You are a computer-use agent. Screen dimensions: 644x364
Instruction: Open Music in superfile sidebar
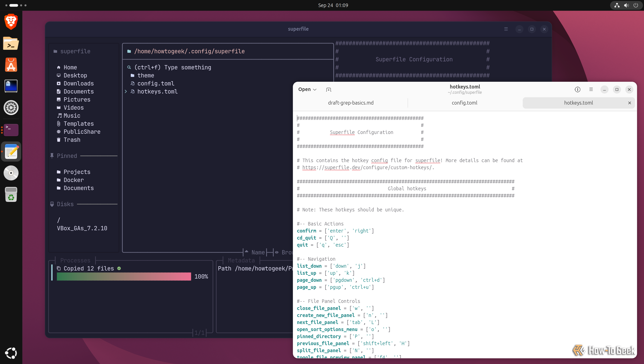[68, 116]
